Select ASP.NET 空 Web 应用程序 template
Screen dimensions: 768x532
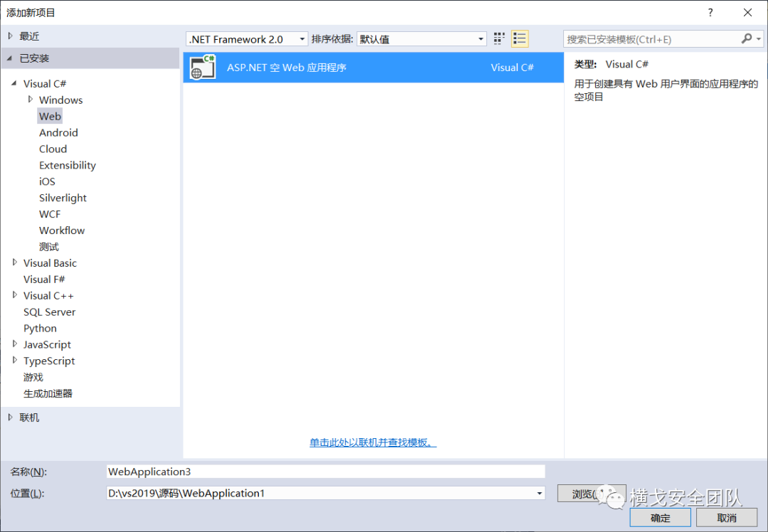pos(373,68)
